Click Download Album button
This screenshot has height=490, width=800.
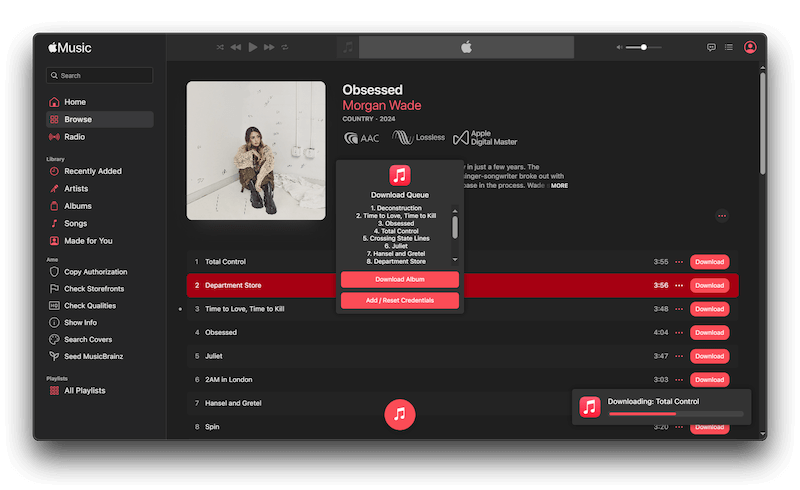click(399, 279)
